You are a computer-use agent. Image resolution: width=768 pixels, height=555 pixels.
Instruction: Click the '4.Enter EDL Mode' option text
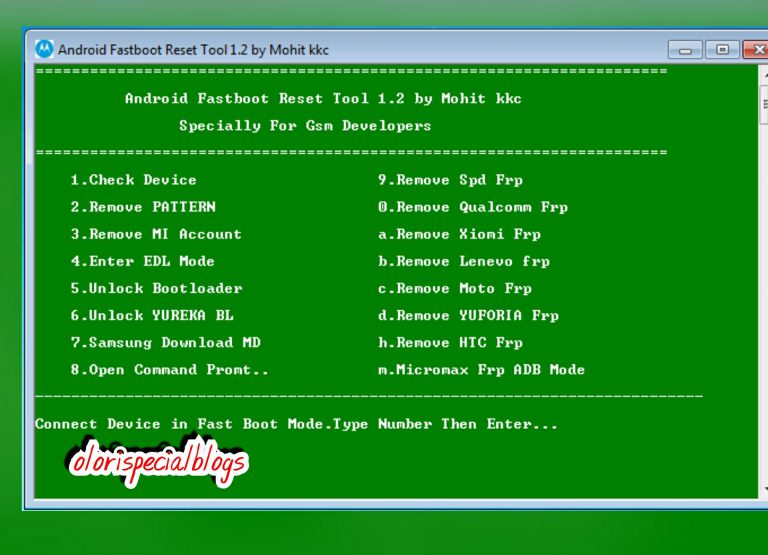(143, 261)
